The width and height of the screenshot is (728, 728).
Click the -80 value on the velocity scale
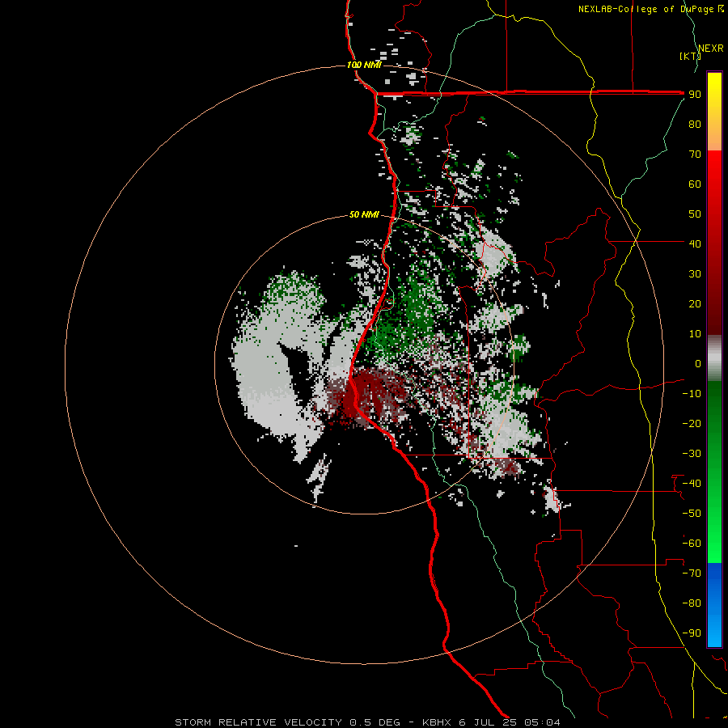click(692, 603)
